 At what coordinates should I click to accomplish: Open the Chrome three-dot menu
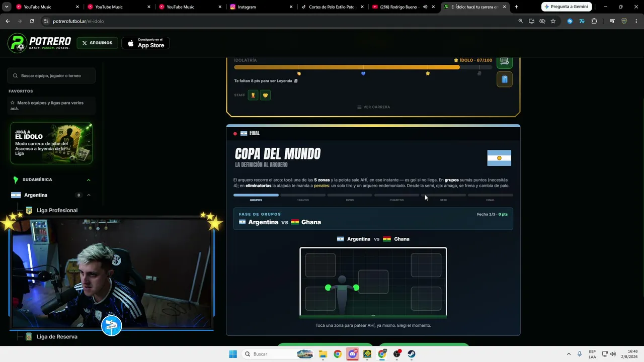pyautogui.click(x=636, y=21)
